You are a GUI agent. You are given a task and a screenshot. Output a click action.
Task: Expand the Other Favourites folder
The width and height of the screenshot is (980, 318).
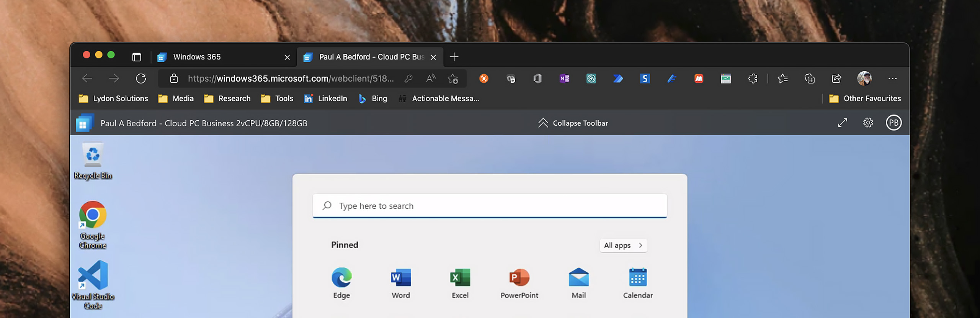(865, 98)
